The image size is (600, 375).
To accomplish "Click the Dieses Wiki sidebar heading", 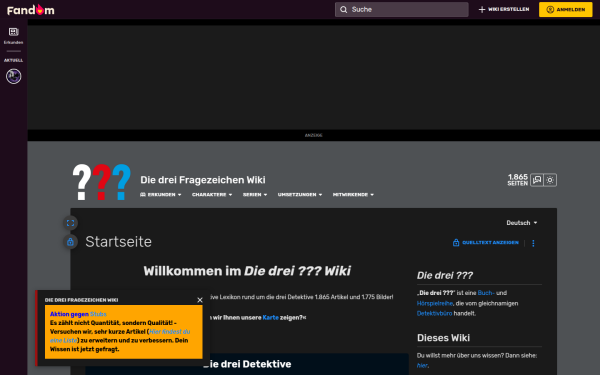I will pyautogui.click(x=443, y=338).
